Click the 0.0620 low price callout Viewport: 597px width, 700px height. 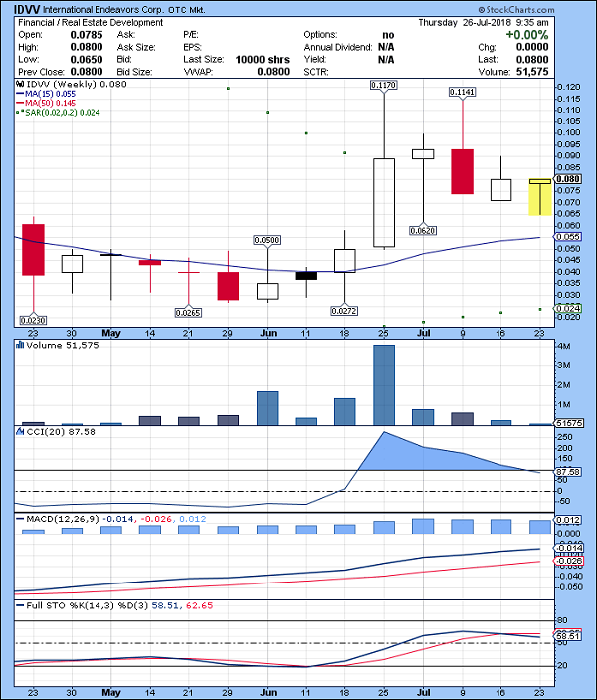(x=423, y=230)
